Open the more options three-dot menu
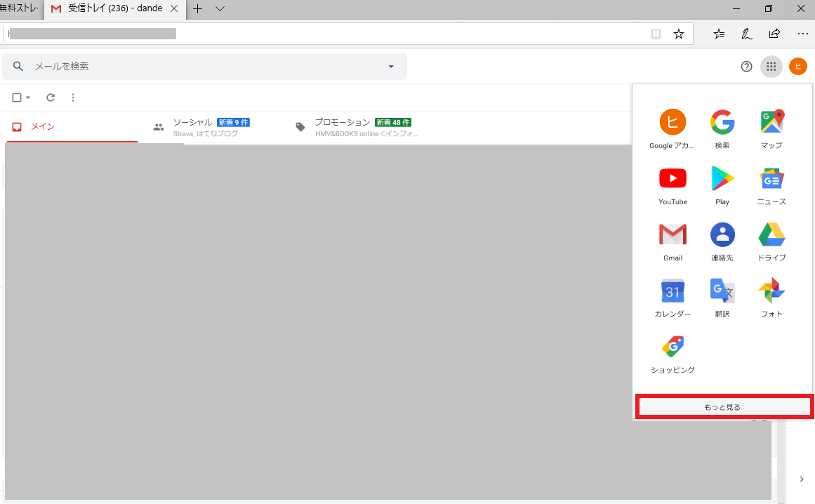815x504 pixels. click(x=73, y=98)
